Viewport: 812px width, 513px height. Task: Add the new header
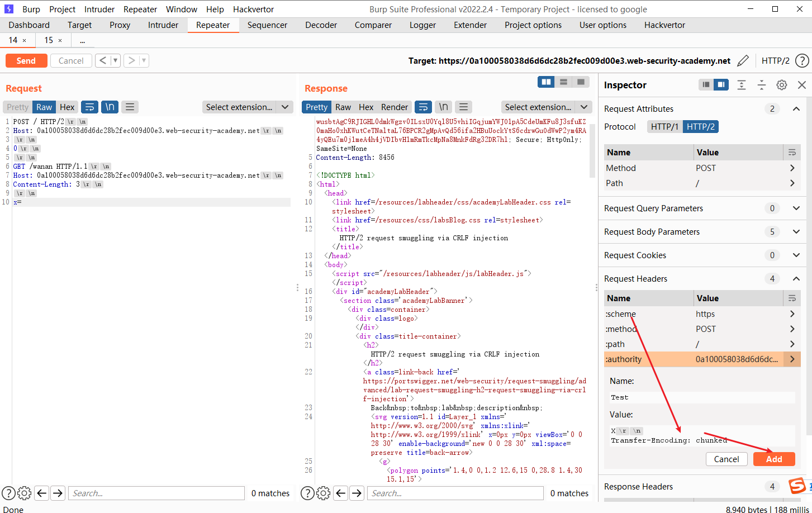click(774, 459)
